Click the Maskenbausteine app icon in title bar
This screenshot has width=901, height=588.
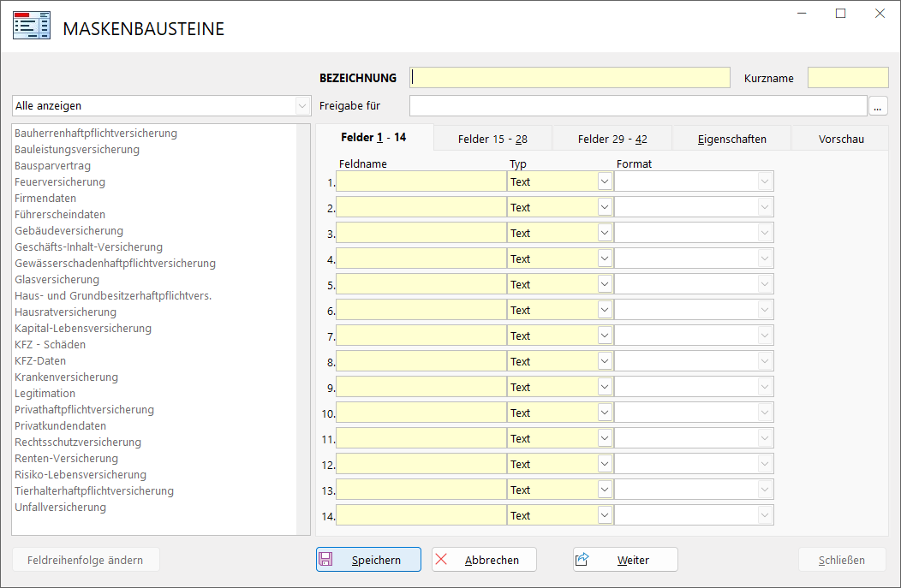pos(31,27)
